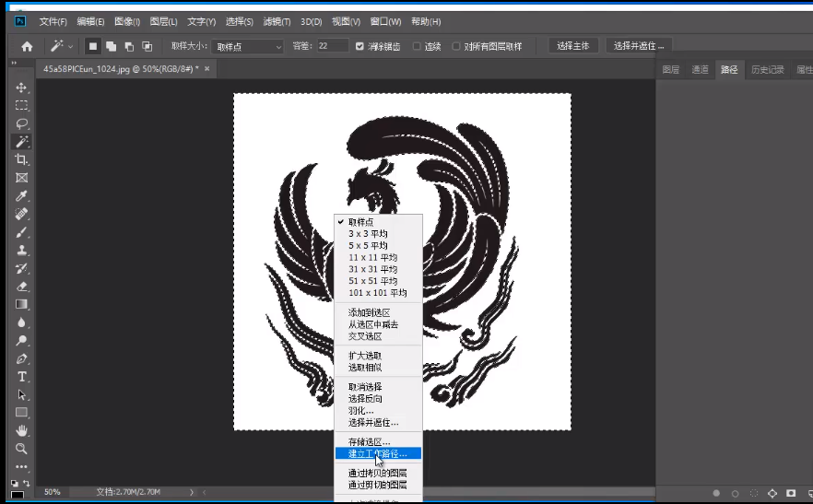Screen dimensions: 813x504
Task: Click Load Path as Selection dotted-circle icon
Action: coord(754,493)
